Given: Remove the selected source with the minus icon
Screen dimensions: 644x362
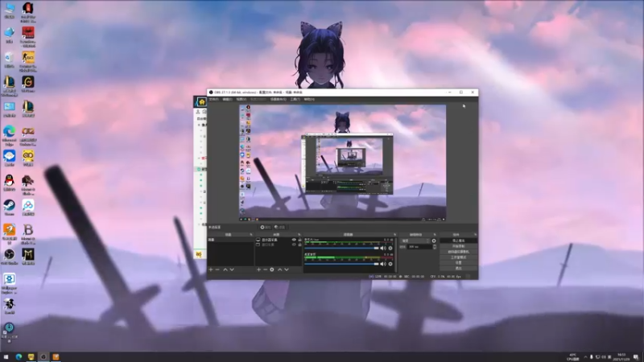Looking at the screenshot, I should point(265,269).
